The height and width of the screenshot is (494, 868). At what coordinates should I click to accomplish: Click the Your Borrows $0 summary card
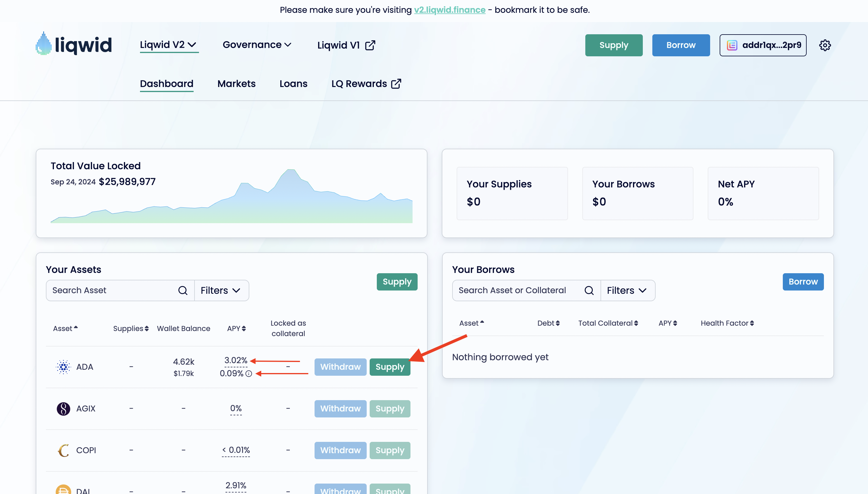638,193
